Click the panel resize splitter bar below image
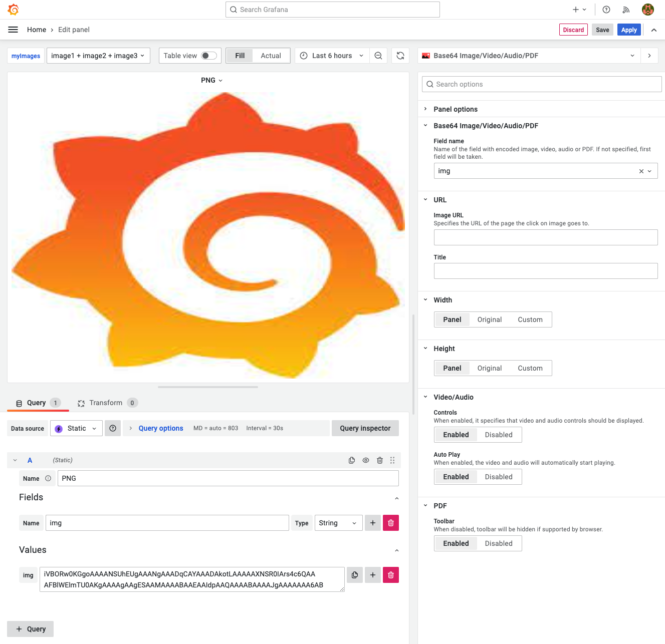 tap(208, 387)
